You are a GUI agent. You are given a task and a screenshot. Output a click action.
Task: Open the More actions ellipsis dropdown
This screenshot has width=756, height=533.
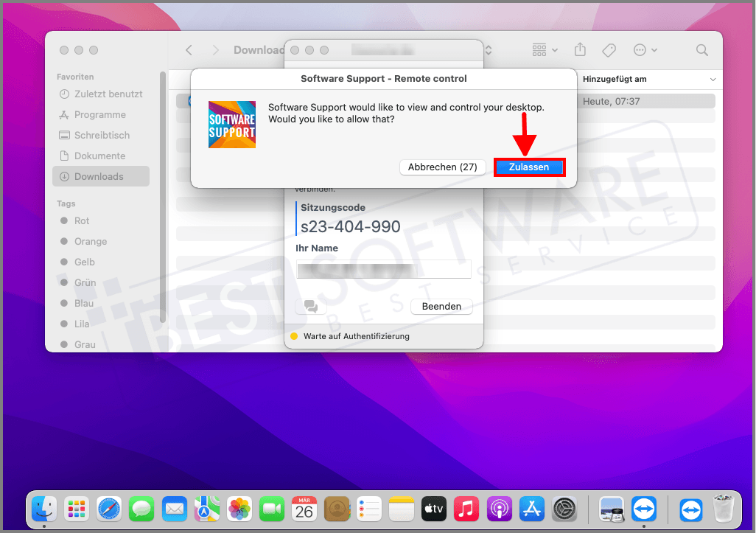click(644, 49)
